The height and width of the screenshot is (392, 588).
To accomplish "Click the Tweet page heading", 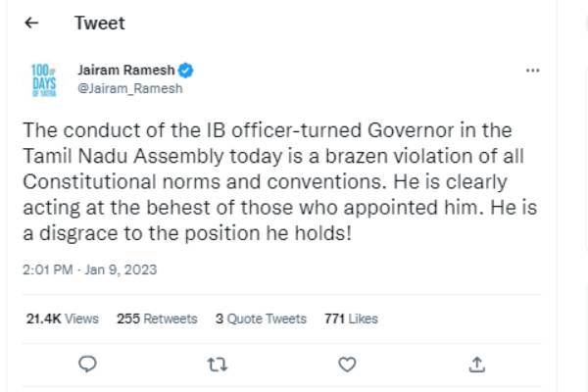I will [100, 23].
